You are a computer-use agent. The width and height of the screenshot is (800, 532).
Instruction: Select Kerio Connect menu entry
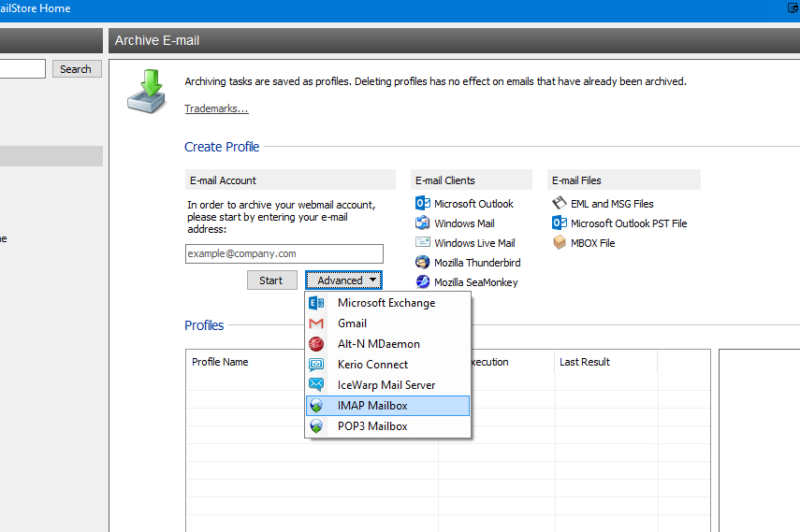pos(387,365)
